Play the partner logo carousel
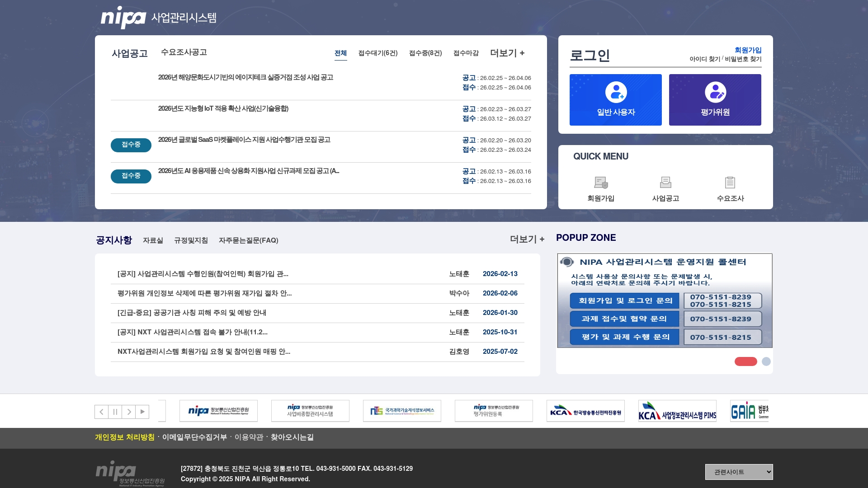Screen dimensions: 868x488 [143, 412]
